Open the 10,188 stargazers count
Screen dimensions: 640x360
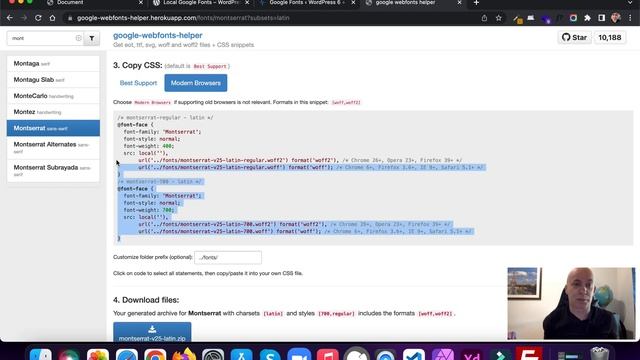point(610,38)
